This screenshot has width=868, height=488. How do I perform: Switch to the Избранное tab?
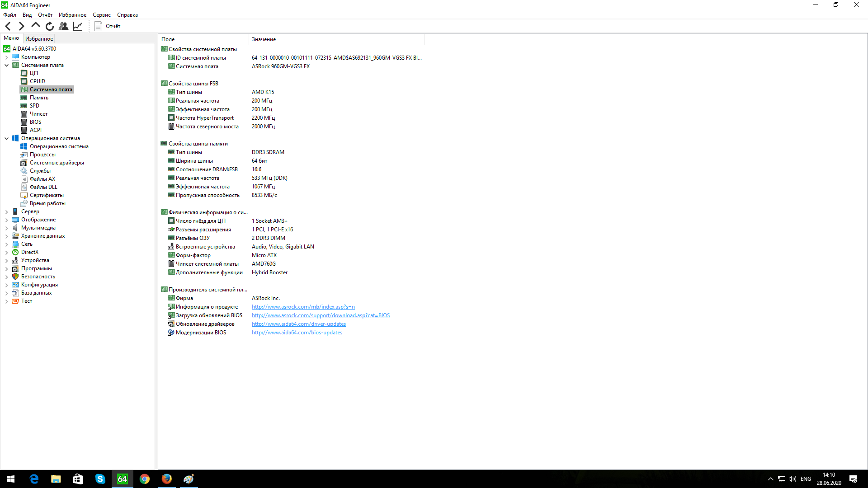pyautogui.click(x=39, y=39)
